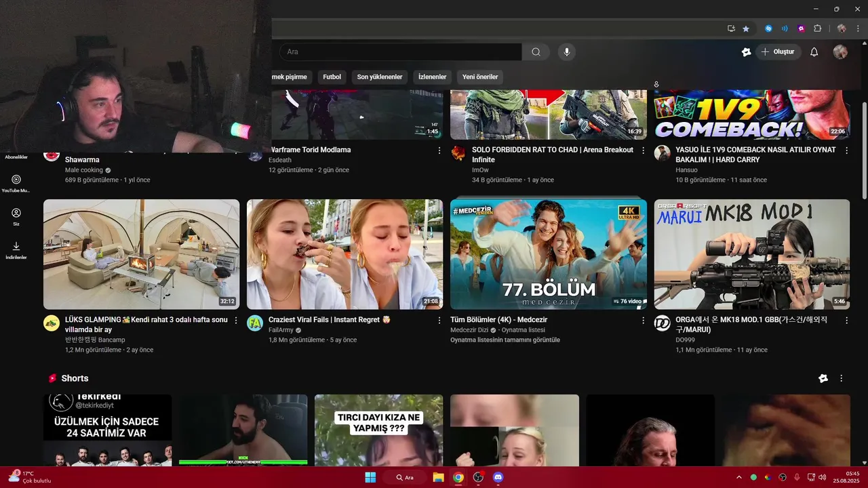Open the Shazam extension
The width and height of the screenshot is (868, 488).
(x=768, y=28)
